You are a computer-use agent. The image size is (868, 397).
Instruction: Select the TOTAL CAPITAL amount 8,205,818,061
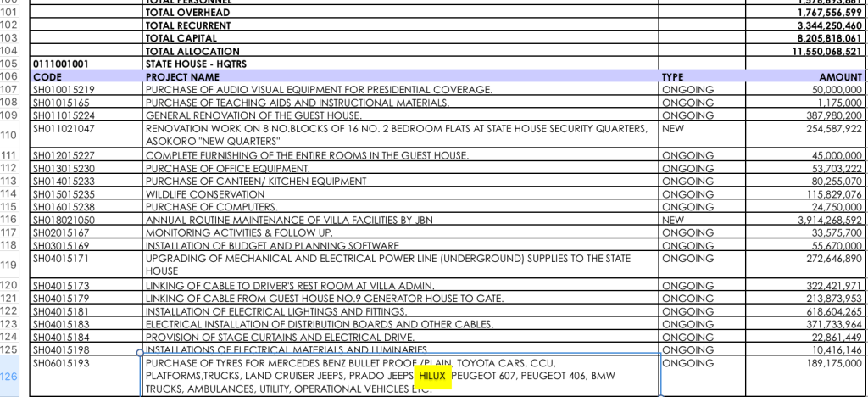[x=820, y=38]
